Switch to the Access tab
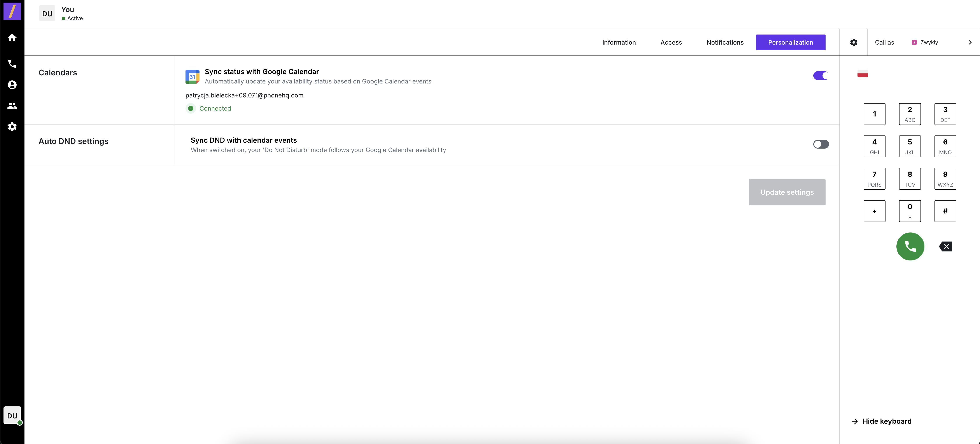This screenshot has height=444, width=980. pos(671,42)
